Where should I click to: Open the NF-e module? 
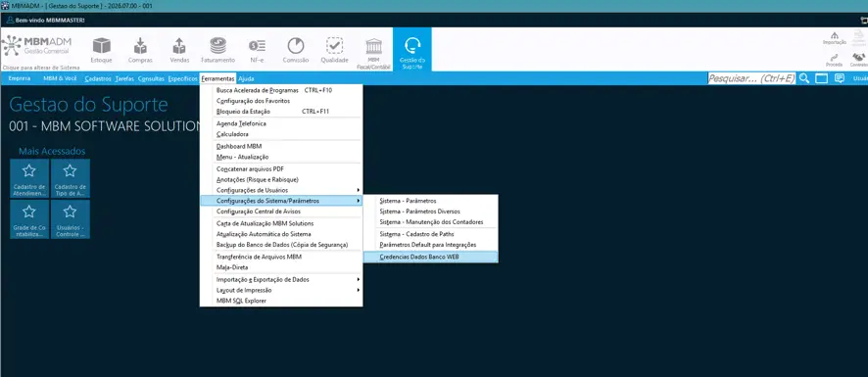point(257,50)
